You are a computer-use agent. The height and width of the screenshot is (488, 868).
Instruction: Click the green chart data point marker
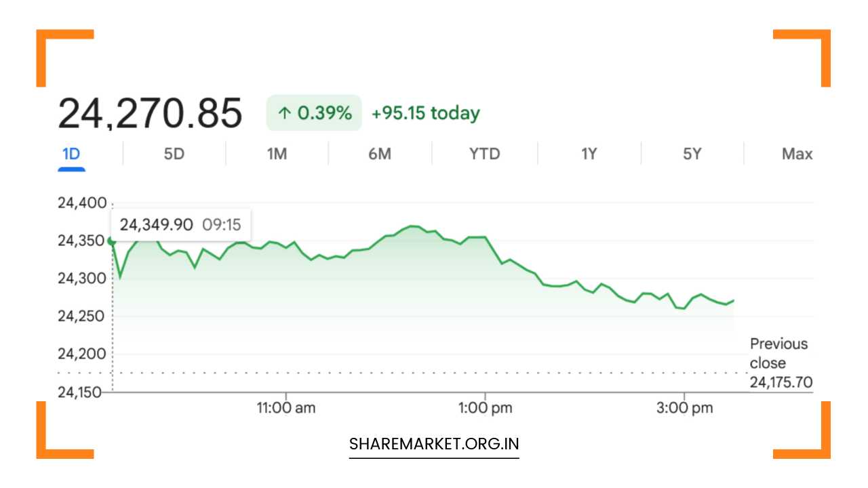click(112, 241)
